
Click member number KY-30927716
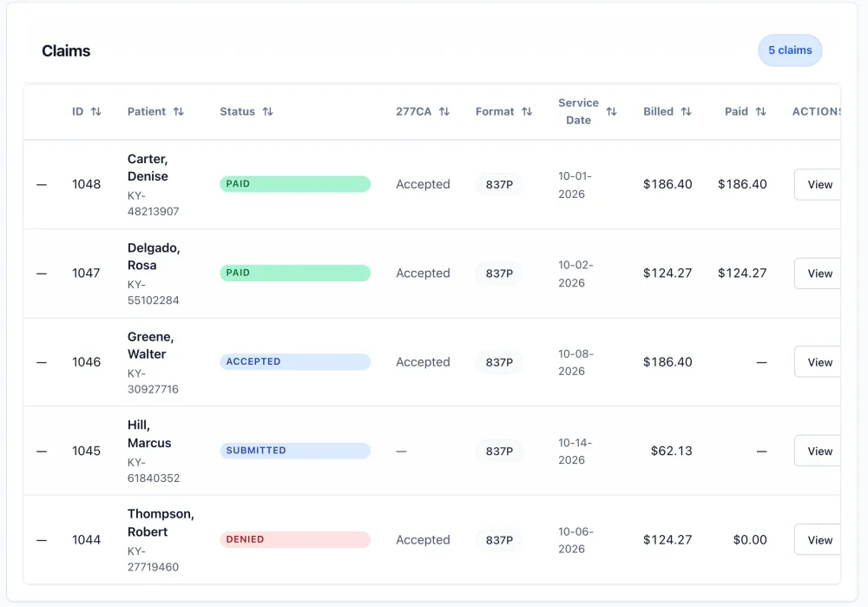click(x=153, y=381)
